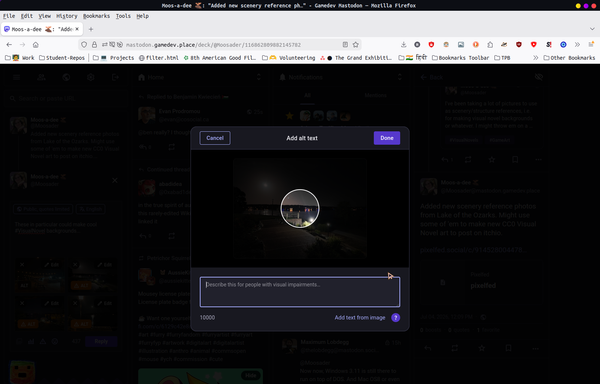
Task: Open the Downloads panel
Action: [403, 45]
